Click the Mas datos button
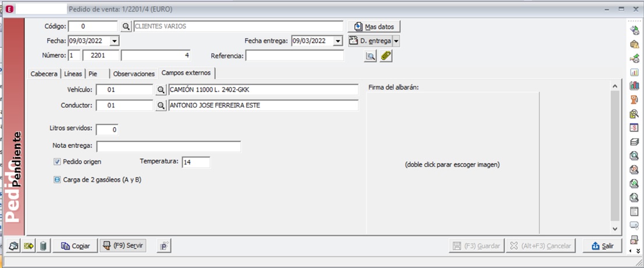644x268 pixels. coord(374,27)
